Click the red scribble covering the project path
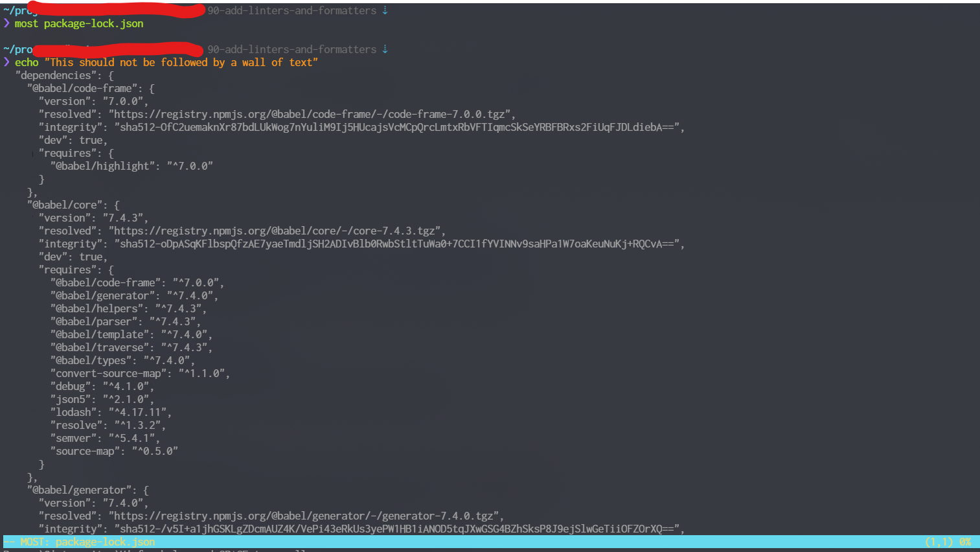This screenshot has height=552, width=980. [x=120, y=11]
